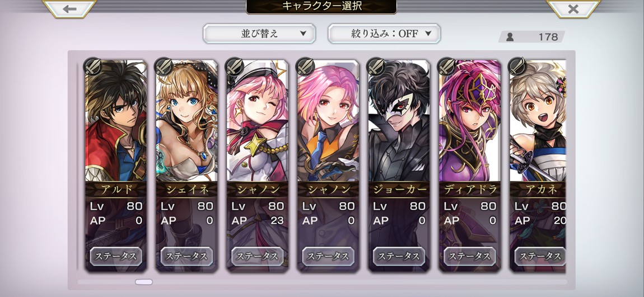
Task: Click the person icon beside the 178 count
Action: 510,37
